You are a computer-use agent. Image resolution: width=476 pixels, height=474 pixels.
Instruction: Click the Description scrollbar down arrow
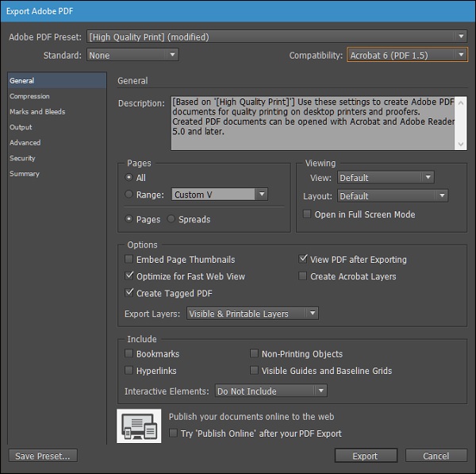tap(461, 145)
